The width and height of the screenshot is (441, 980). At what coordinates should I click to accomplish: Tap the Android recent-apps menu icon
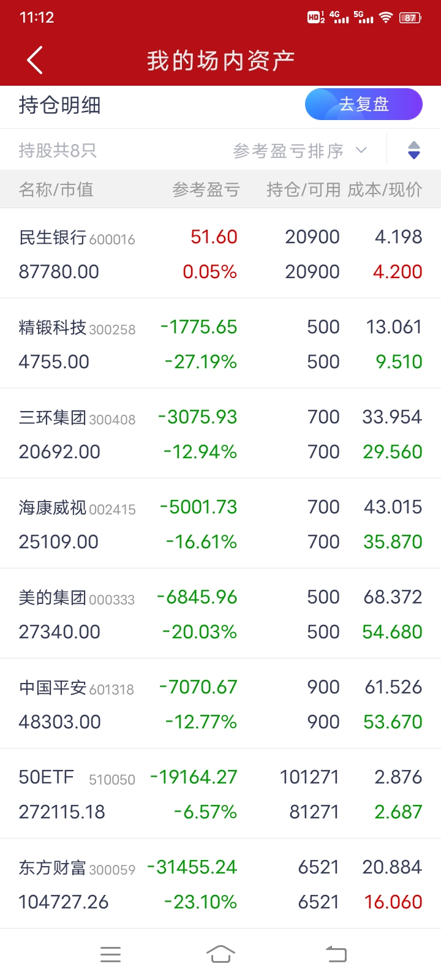(x=110, y=954)
